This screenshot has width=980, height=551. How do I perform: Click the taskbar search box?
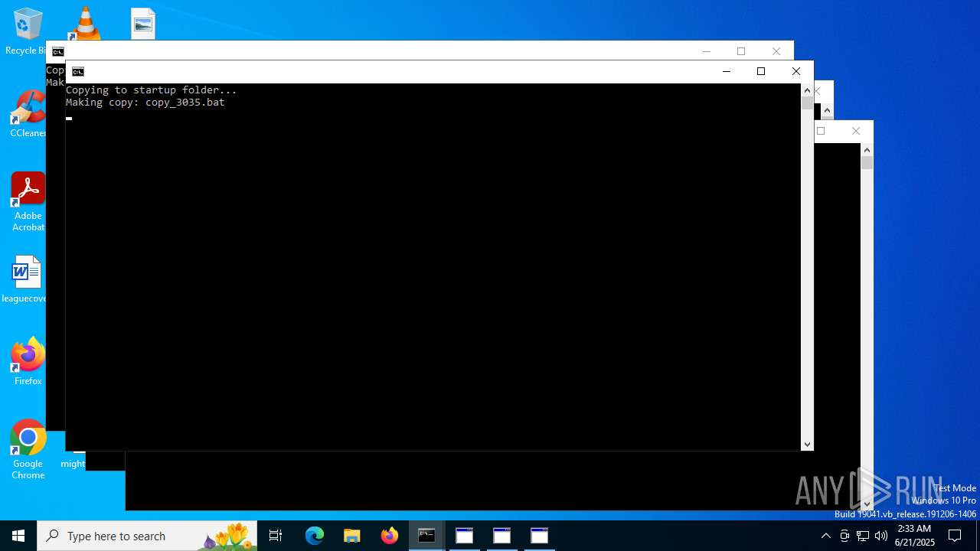click(147, 536)
